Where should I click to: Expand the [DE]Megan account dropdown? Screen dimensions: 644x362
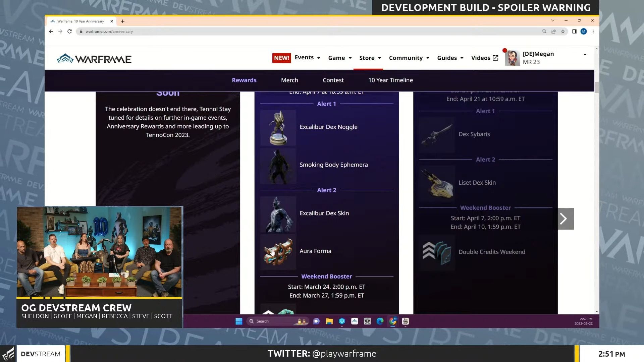[x=585, y=55]
